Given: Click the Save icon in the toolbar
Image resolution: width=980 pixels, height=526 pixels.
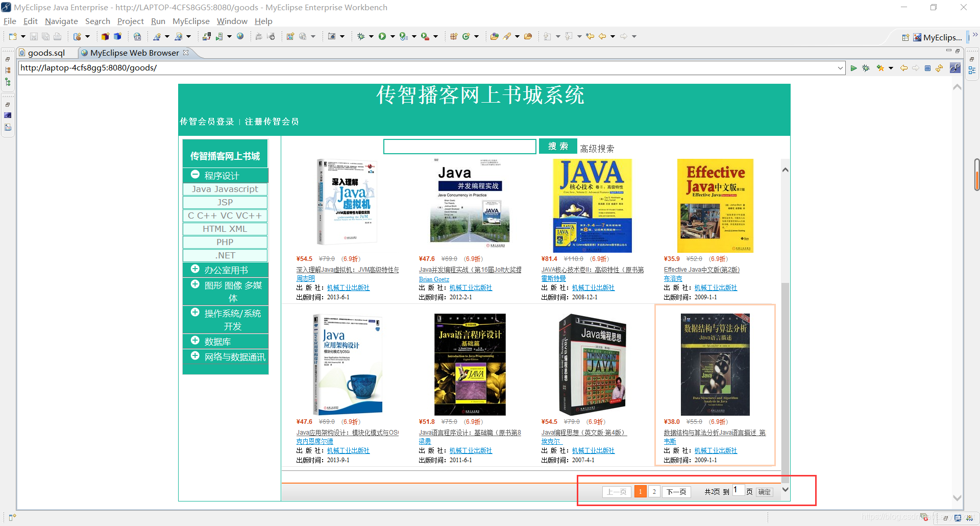Looking at the screenshot, I should tap(33, 36).
